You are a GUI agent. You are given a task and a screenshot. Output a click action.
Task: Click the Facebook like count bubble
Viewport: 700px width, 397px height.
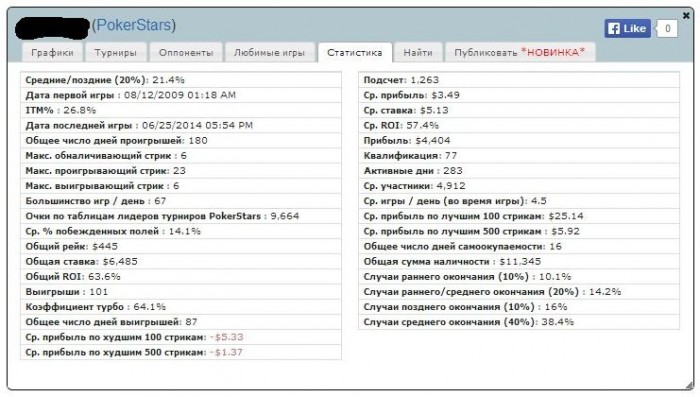click(667, 29)
